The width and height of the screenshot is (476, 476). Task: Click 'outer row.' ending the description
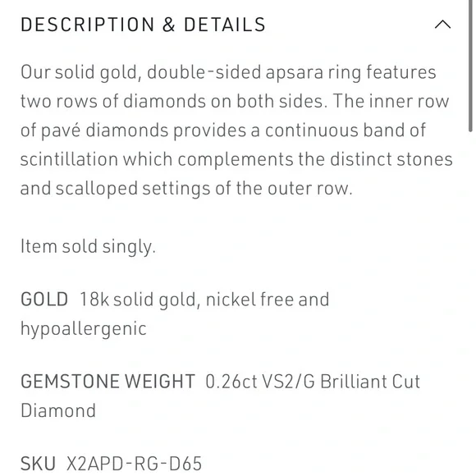(310, 188)
